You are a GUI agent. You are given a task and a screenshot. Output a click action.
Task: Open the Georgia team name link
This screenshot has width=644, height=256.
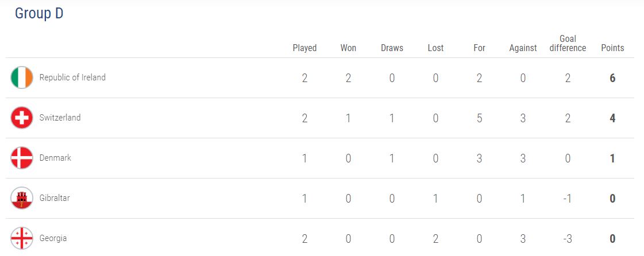(x=53, y=238)
